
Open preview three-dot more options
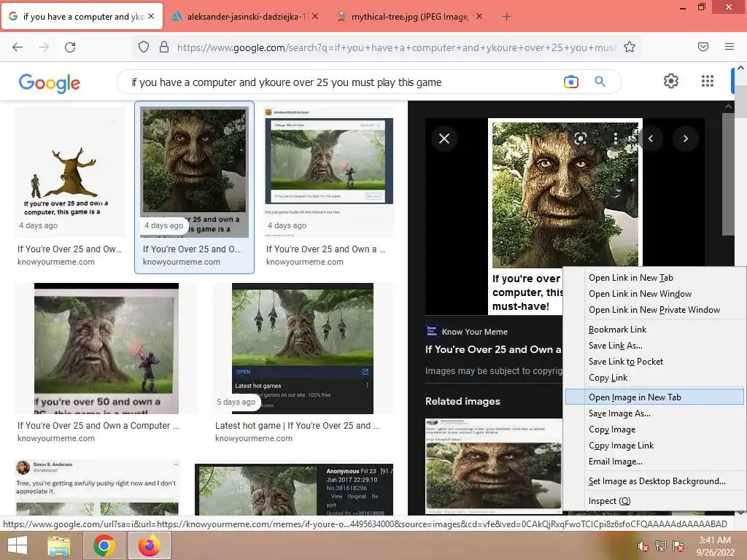pos(616,139)
